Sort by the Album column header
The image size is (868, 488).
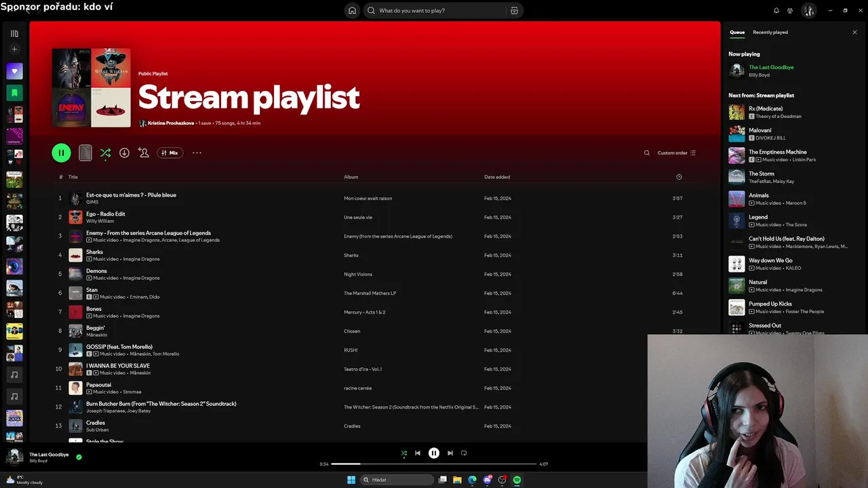[351, 177]
